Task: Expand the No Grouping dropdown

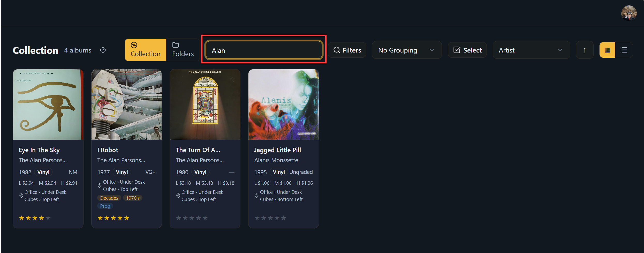Action: point(407,50)
